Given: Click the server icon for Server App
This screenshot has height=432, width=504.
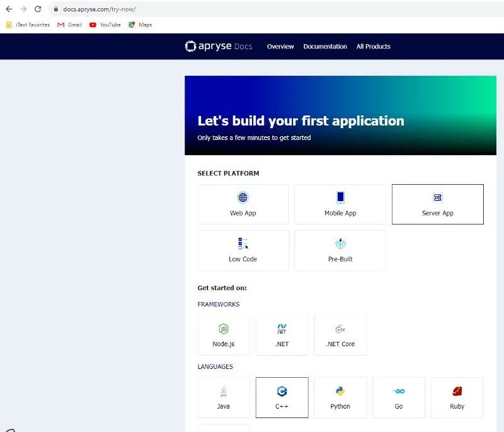Looking at the screenshot, I should tap(437, 197).
